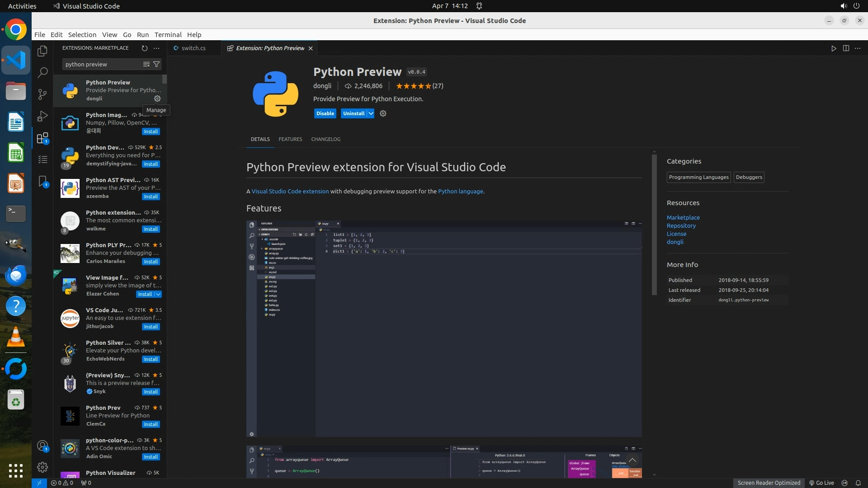Image resolution: width=868 pixels, height=488 pixels.
Task: Open the Terminal menu
Action: 168,35
